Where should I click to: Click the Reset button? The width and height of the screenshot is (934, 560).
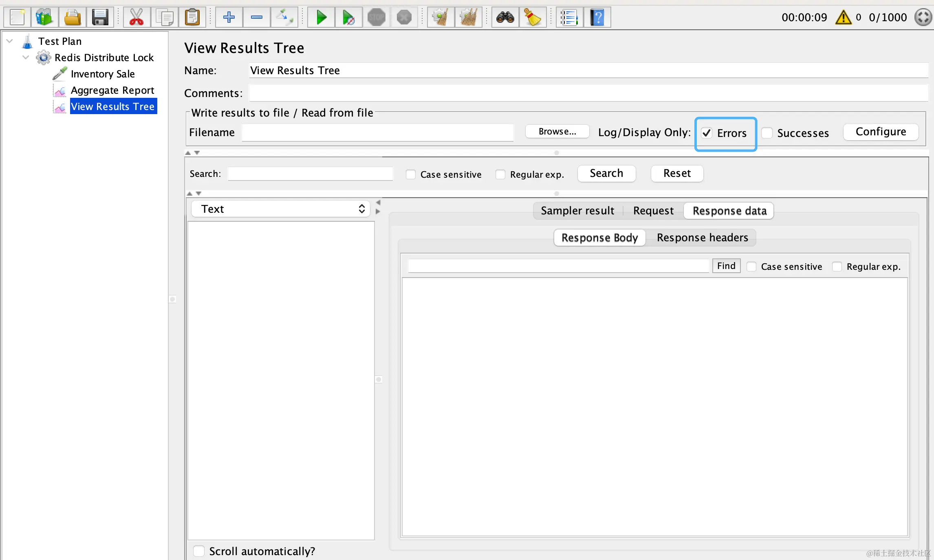[677, 173]
